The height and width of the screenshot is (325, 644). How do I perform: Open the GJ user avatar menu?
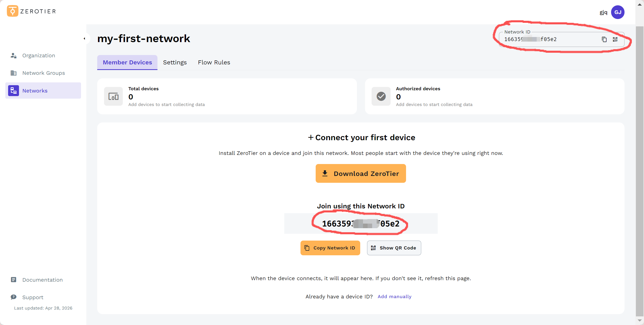pyautogui.click(x=618, y=12)
